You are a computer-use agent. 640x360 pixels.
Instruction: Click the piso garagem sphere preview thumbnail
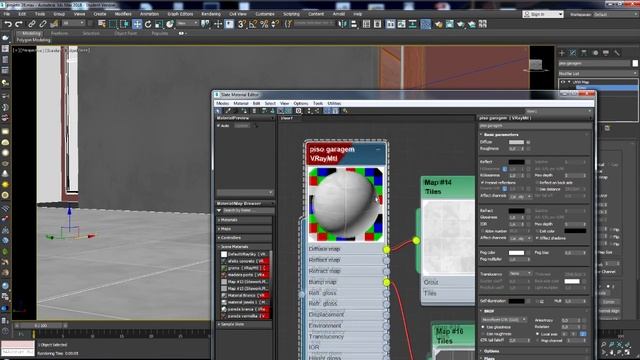346,204
